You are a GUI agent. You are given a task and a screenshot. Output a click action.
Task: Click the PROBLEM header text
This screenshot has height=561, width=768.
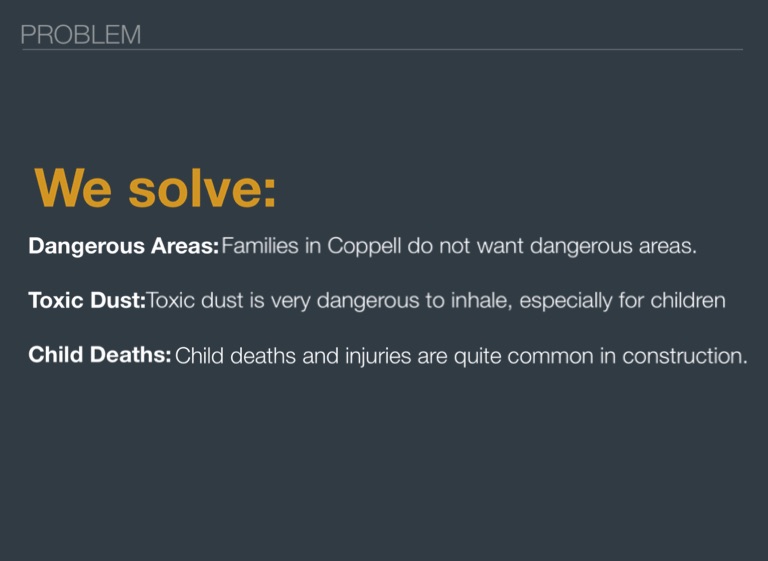pyautogui.click(x=80, y=35)
